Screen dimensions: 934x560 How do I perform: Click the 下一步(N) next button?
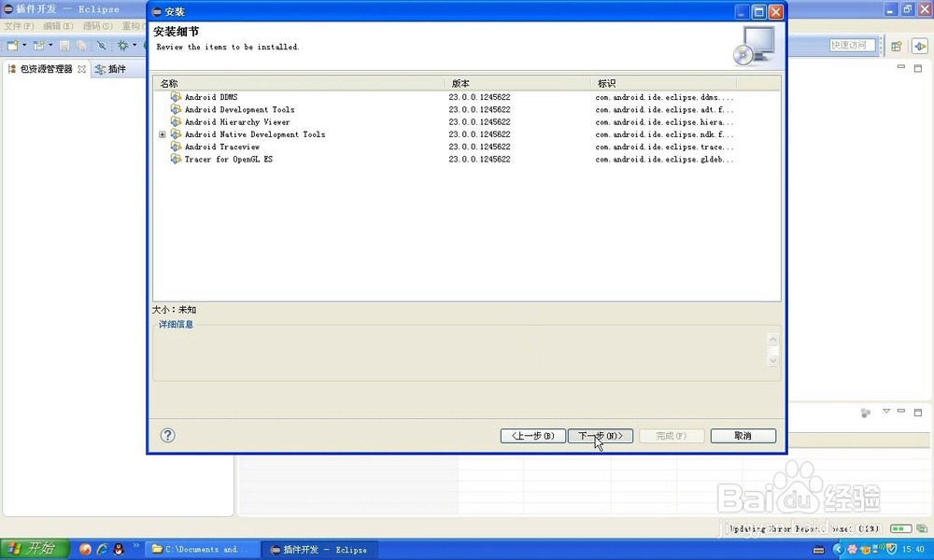601,436
